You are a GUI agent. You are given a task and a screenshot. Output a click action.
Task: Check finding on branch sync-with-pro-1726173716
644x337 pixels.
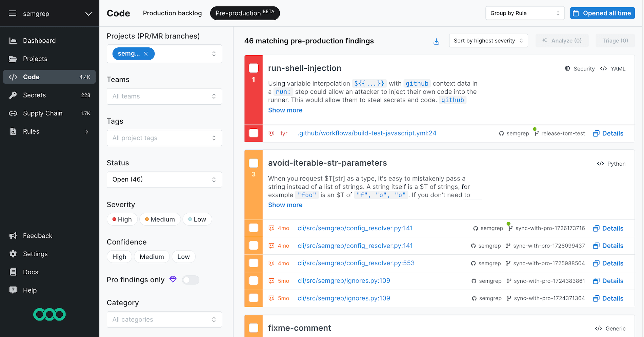tap(254, 228)
